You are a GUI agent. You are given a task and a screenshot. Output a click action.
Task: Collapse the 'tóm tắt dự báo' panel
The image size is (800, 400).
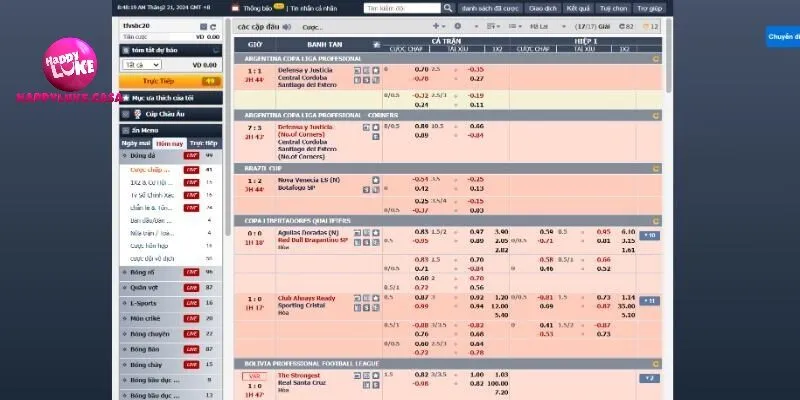124,48
